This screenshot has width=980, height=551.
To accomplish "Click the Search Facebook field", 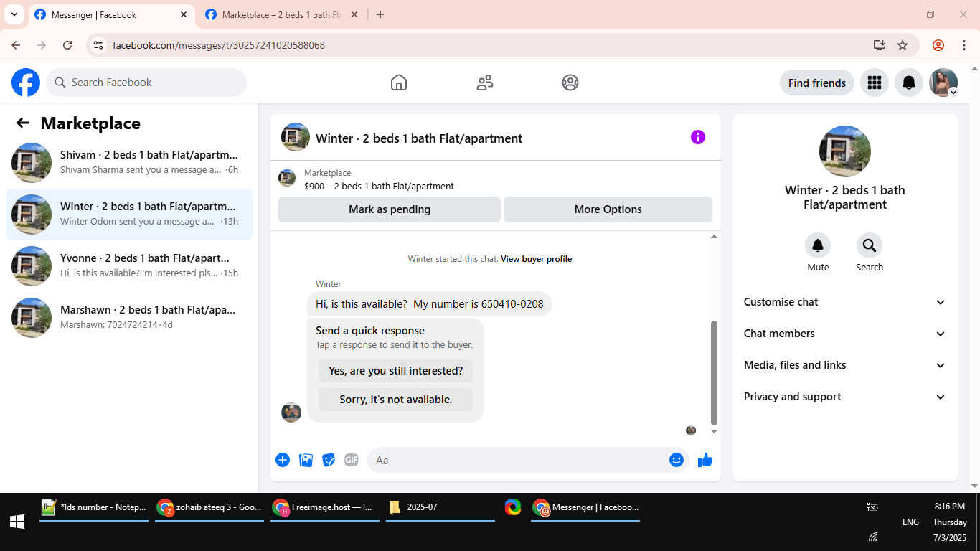I will 146,83.
